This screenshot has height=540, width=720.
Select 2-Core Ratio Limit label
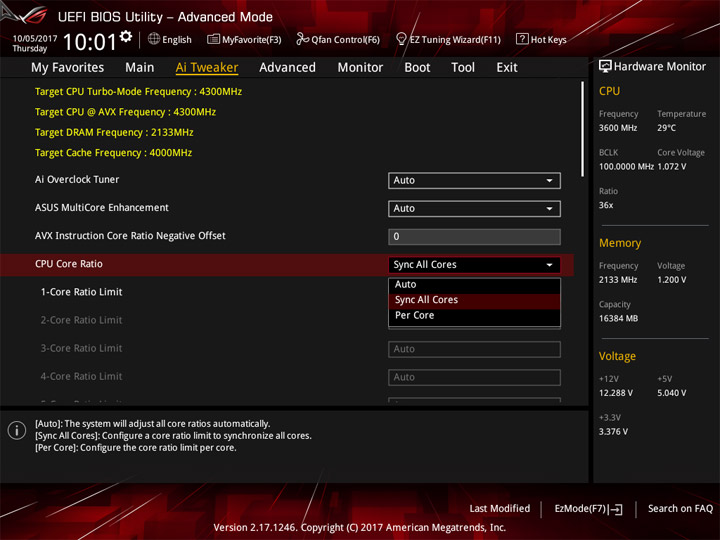pyautogui.click(x=81, y=320)
